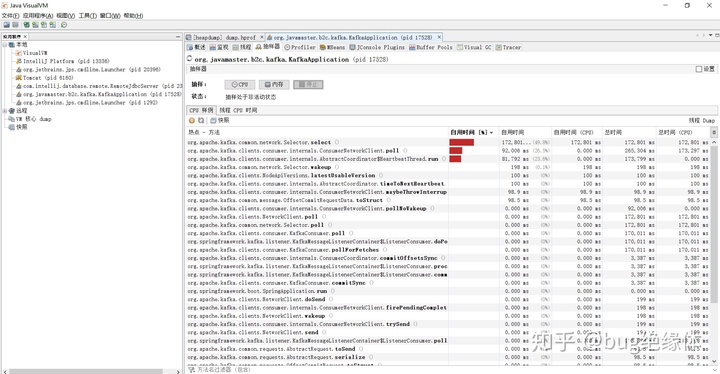Open the Tracer subtab
Image resolution: width=720 pixels, height=374 pixels.
508,47
